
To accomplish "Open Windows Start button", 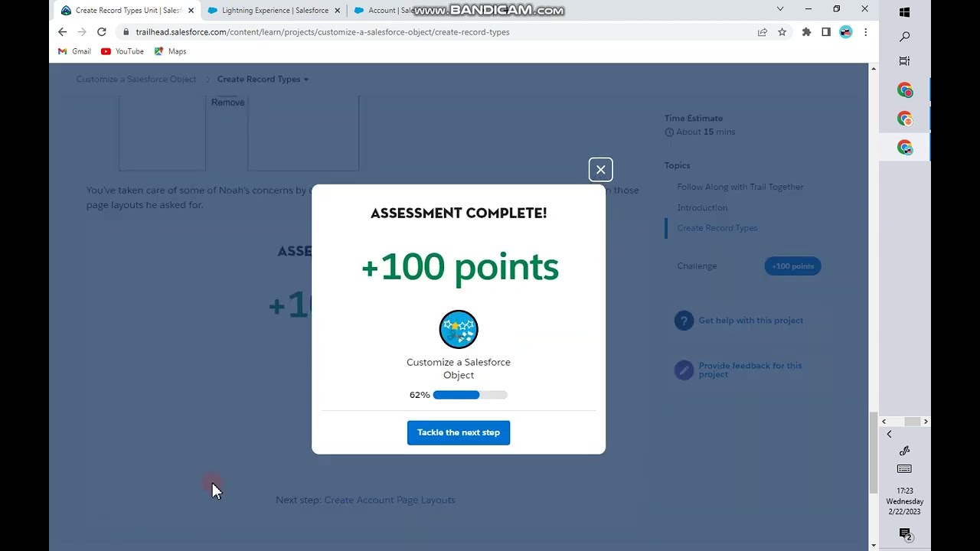I will click(x=904, y=12).
